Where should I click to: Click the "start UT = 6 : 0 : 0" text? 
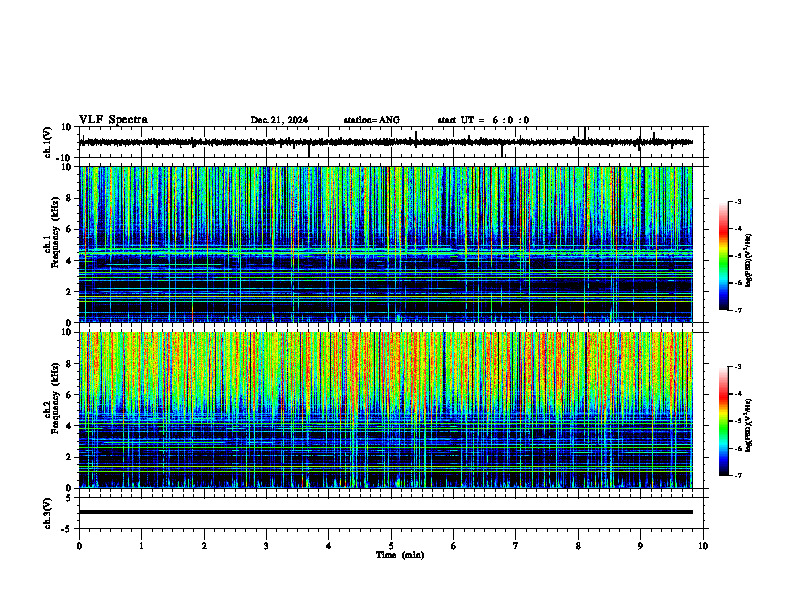[483, 120]
